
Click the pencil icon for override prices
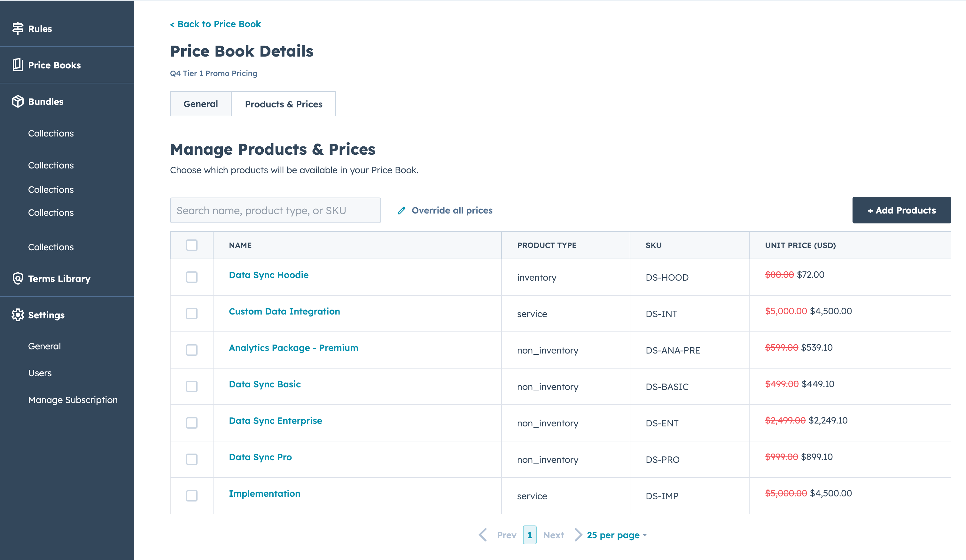click(401, 210)
